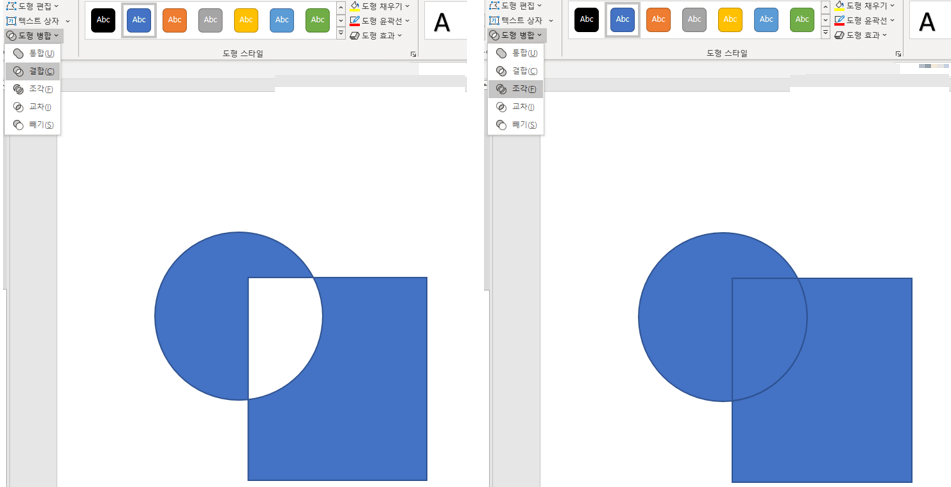951x487 pixels.
Task: Open 도형 스타일 dialog launcher in left screenshot
Action: 413,54
